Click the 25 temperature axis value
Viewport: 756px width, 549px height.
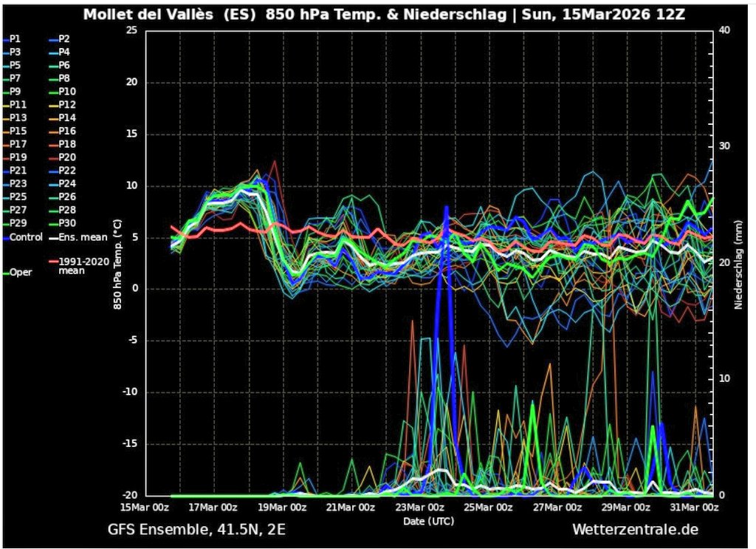click(131, 30)
